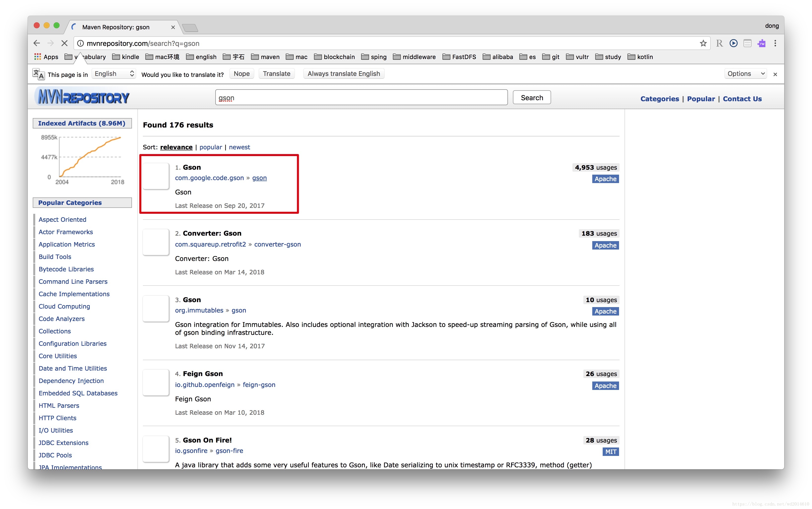
Task: Close the Maven Repository tab
Action: click(173, 27)
